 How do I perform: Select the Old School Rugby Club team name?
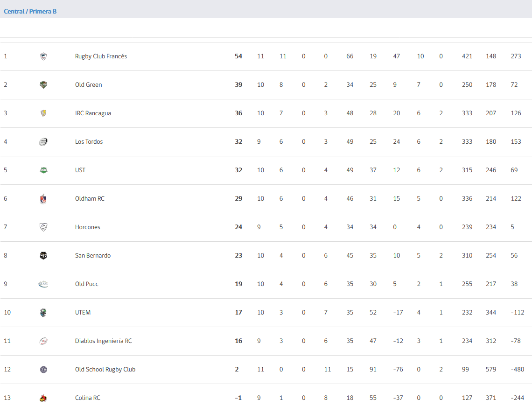coord(105,370)
